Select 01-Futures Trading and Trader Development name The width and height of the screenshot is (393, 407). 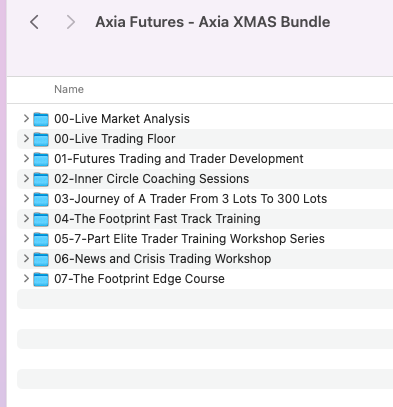[x=179, y=159]
